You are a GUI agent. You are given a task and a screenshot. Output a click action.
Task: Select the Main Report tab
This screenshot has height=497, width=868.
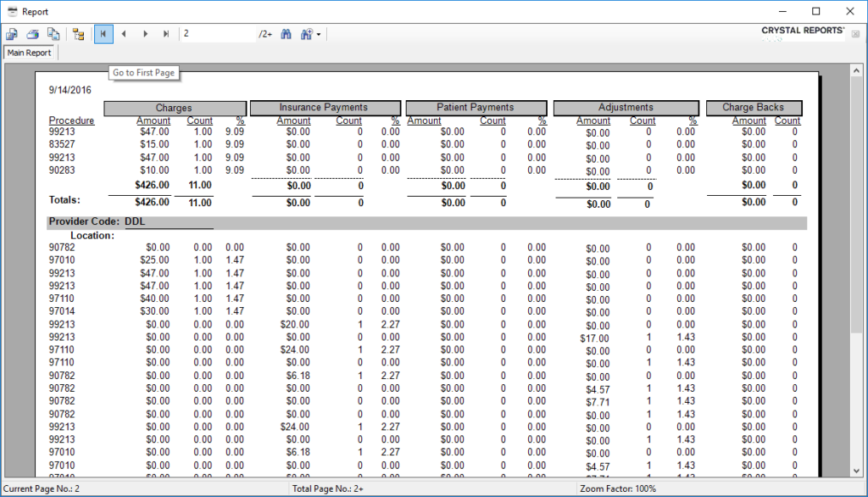[30, 53]
